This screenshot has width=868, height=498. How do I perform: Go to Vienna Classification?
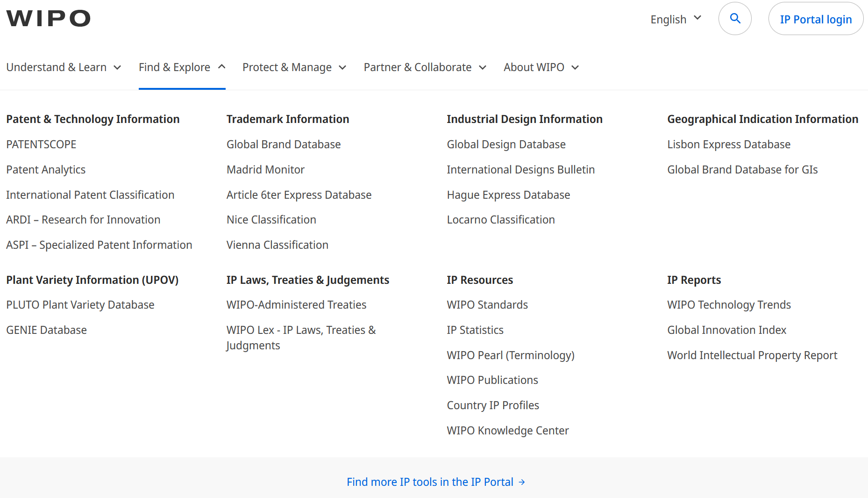point(277,245)
